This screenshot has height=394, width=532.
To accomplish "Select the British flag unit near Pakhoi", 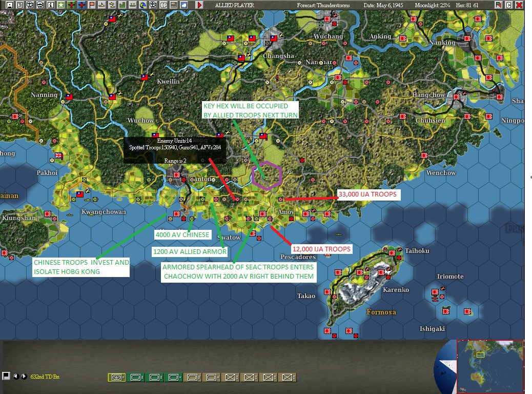I will pos(59,155).
